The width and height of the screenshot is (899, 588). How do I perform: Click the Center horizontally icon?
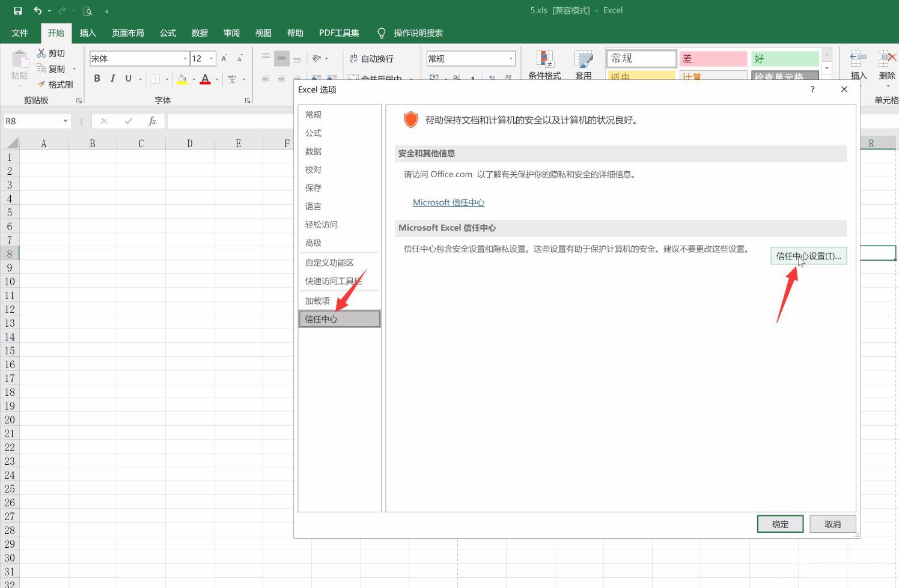[281, 79]
